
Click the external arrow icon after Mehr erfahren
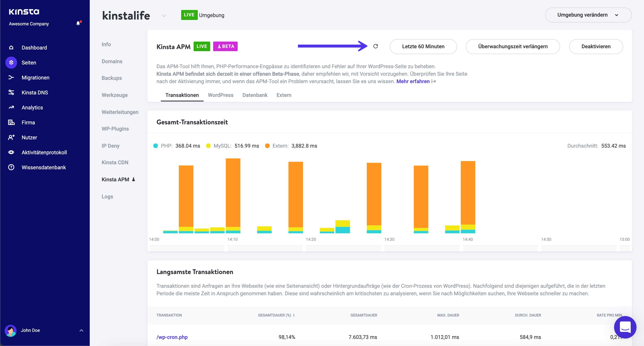pos(434,81)
